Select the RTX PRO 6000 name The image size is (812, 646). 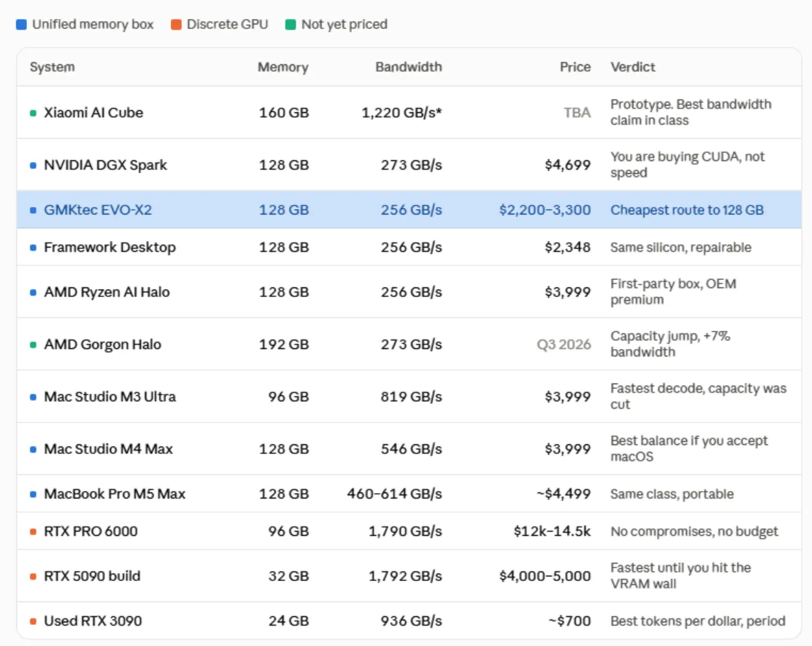point(91,532)
